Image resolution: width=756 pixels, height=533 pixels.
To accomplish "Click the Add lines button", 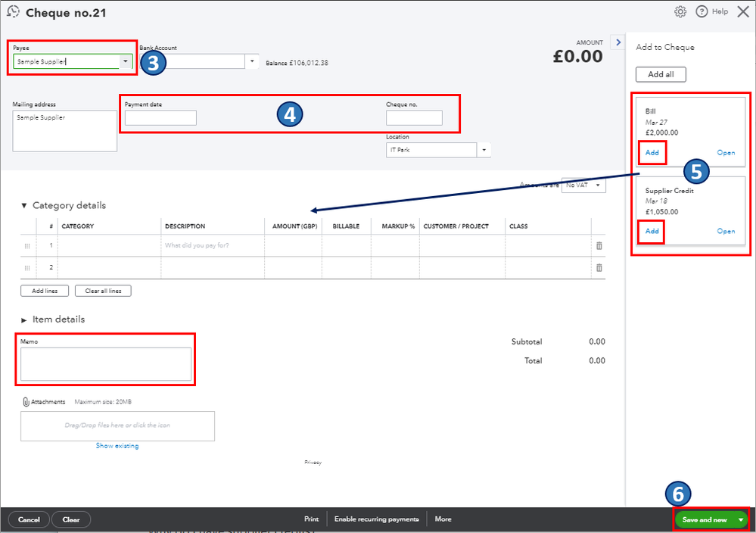I will (45, 291).
